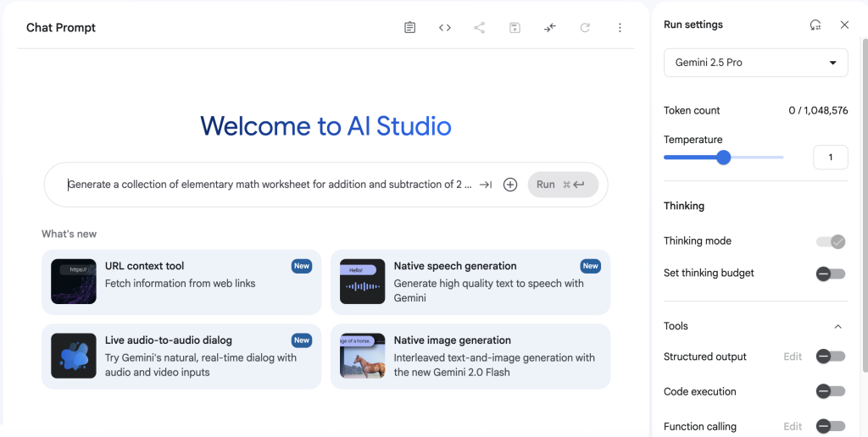
Task: Click the clear chat refresh icon
Action: click(x=585, y=28)
